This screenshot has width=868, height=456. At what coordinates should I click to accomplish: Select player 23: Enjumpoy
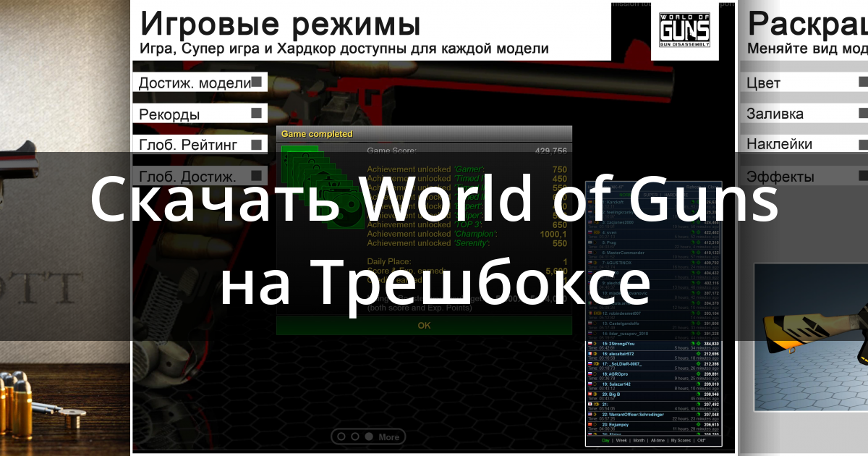point(616,425)
